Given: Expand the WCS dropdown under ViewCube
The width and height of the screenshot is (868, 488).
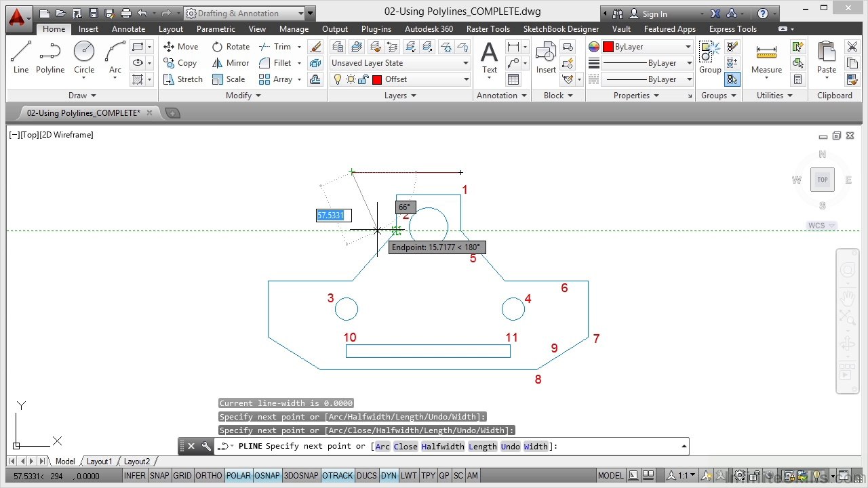Looking at the screenshot, I should [x=822, y=226].
